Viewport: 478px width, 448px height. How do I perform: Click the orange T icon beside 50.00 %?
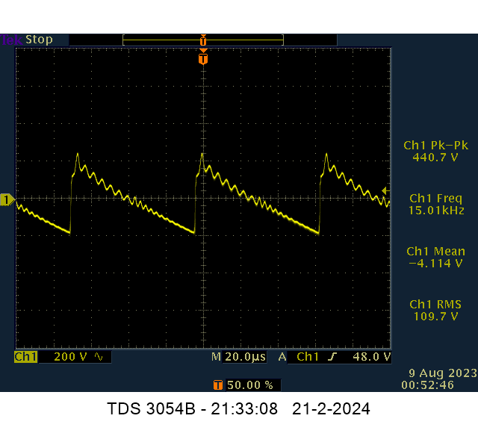217,385
